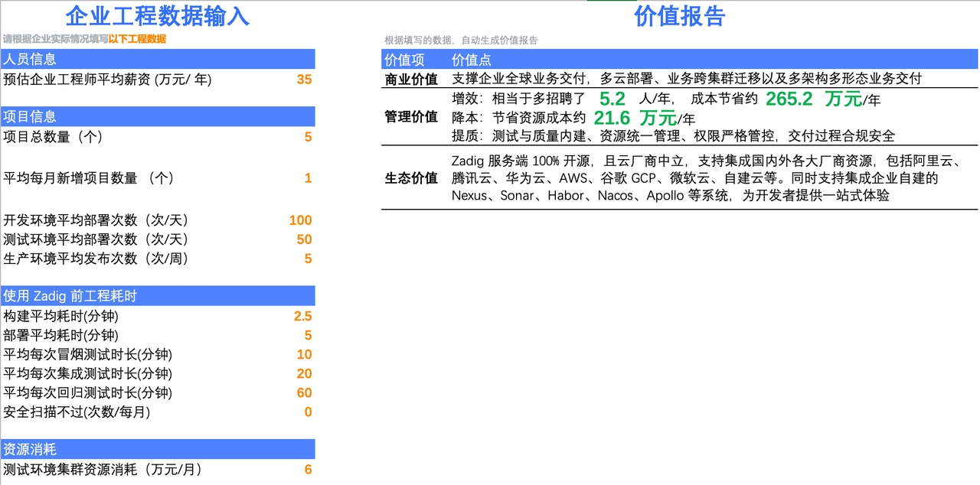Select security scan failures value 0

pyautogui.click(x=308, y=412)
